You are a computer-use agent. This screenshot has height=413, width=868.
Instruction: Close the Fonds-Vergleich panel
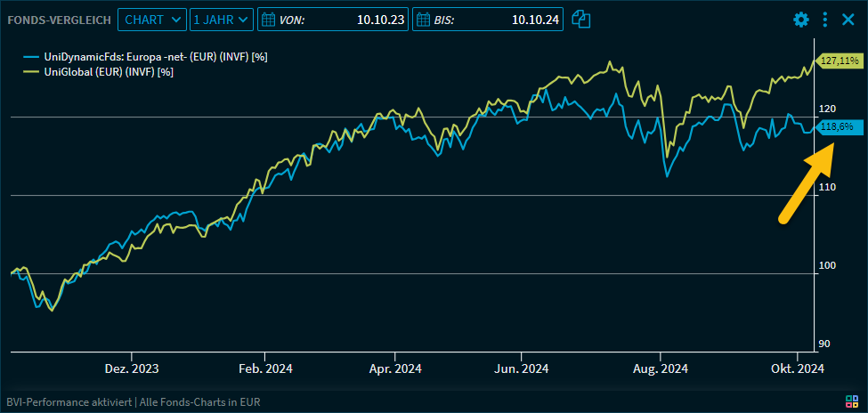(x=848, y=20)
